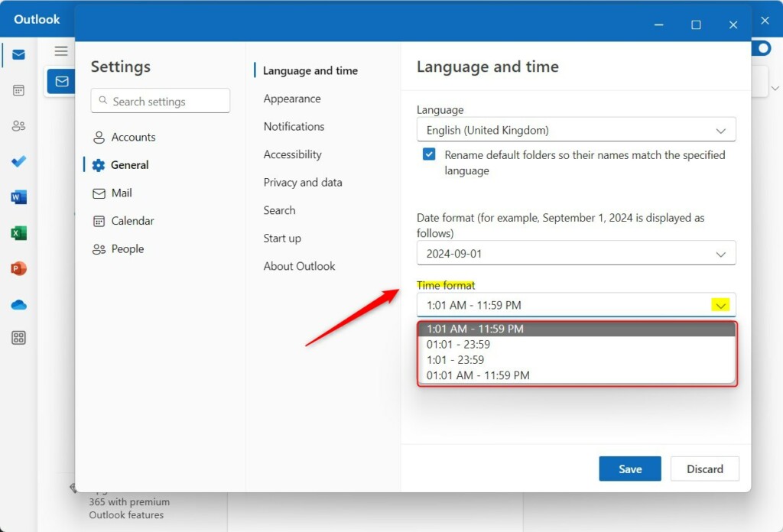Screen dimensions: 783x532
Task: Switch to the Appearance settings section
Action: click(292, 98)
